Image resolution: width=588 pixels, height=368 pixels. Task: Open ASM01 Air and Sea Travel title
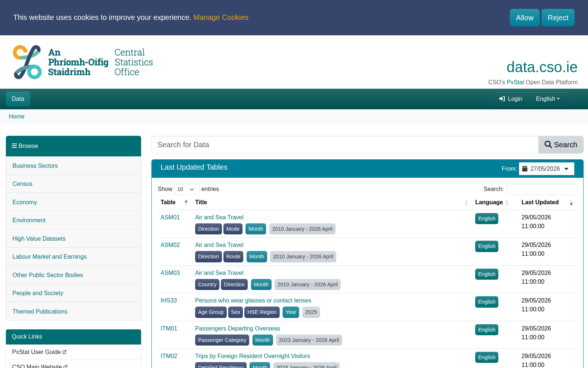[219, 217]
